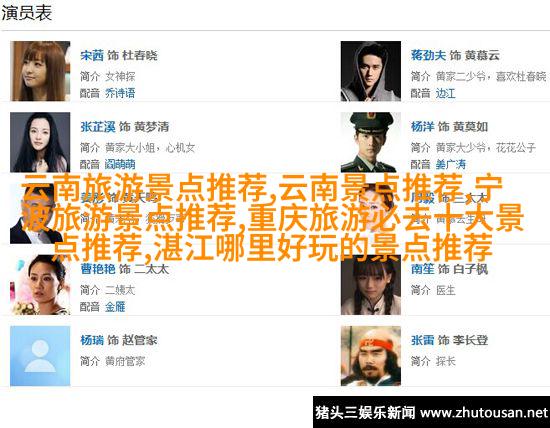Open actor link 杨瑞

92,340
